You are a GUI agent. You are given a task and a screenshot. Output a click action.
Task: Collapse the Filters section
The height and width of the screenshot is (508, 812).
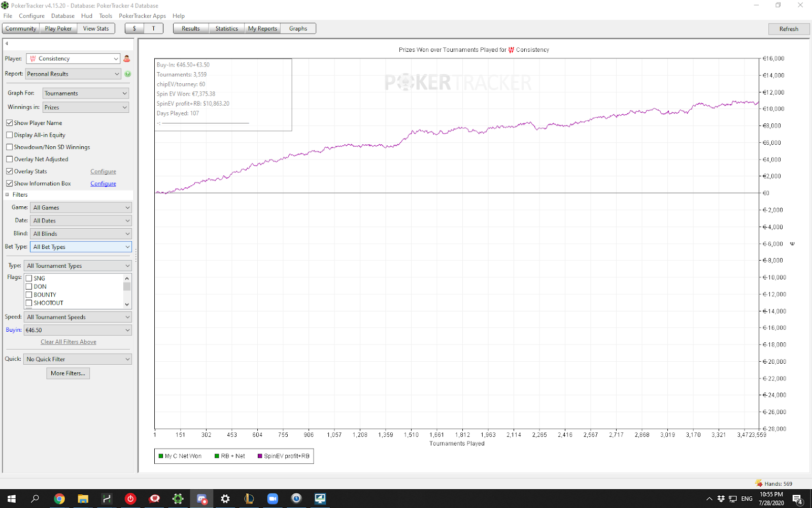point(7,195)
